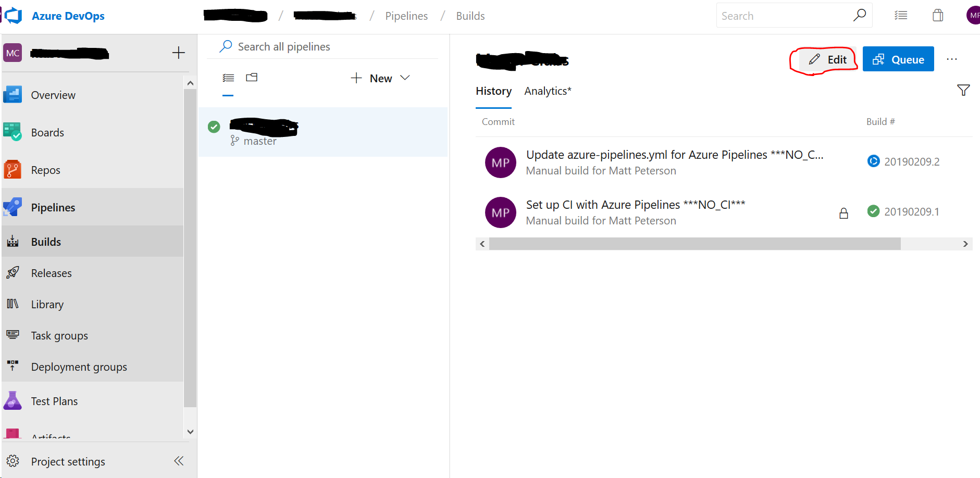980x478 pixels.
Task: Click the succeeded status icon for 20190209.1
Action: click(873, 211)
